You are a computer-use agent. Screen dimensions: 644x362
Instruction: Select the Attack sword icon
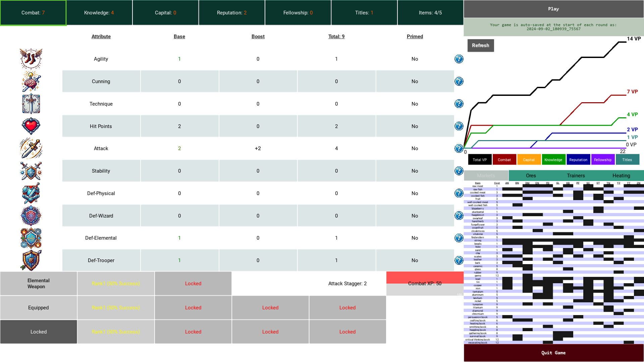[x=31, y=148]
